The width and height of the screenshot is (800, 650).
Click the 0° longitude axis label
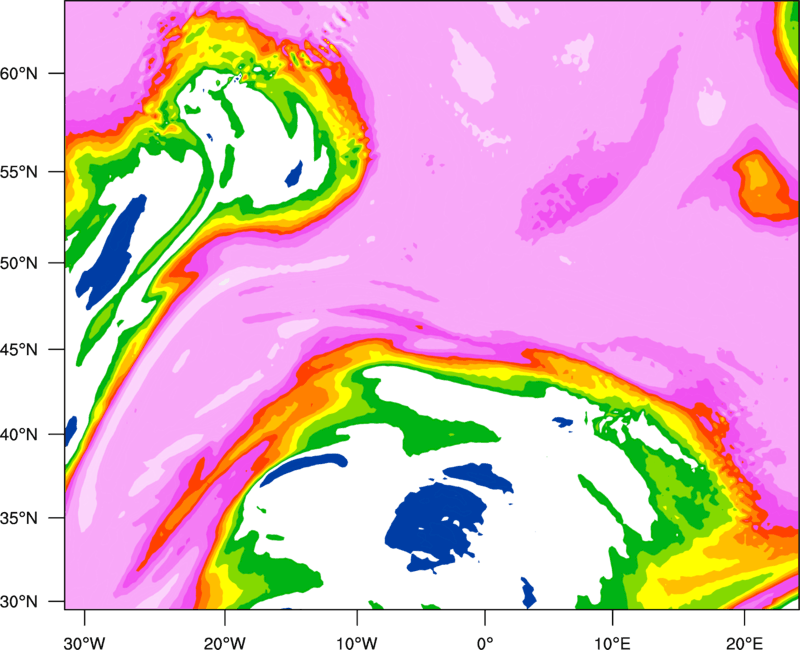(x=485, y=643)
